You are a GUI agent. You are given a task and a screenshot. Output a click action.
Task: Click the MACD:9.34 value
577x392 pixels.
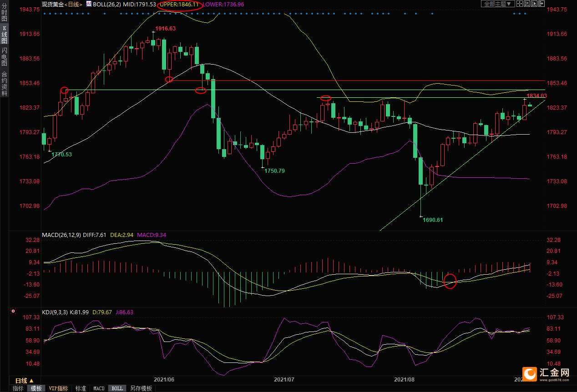[152, 235]
